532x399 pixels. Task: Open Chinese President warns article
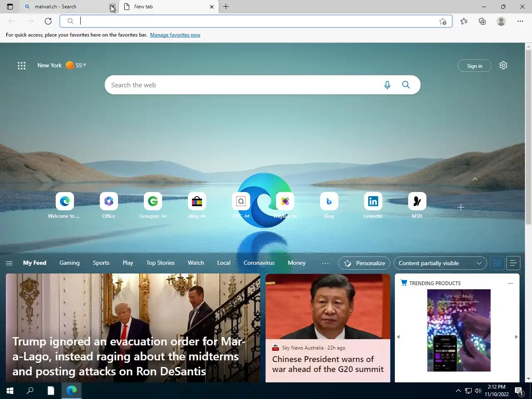point(328,364)
